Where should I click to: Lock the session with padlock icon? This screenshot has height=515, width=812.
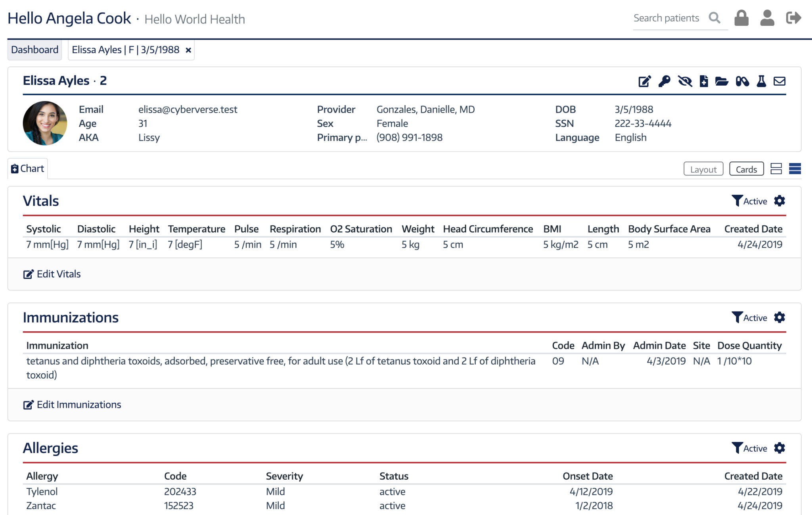[x=741, y=18]
